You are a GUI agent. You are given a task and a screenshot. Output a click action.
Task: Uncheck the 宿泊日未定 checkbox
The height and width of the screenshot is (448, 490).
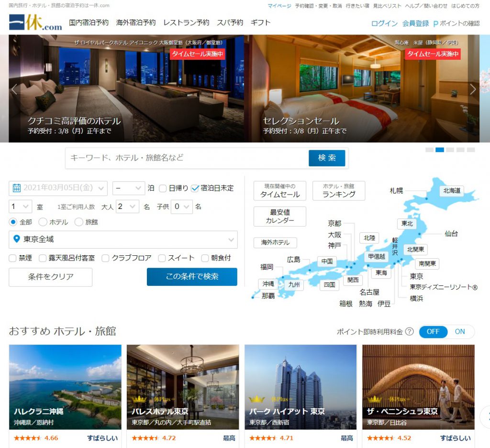tap(195, 188)
